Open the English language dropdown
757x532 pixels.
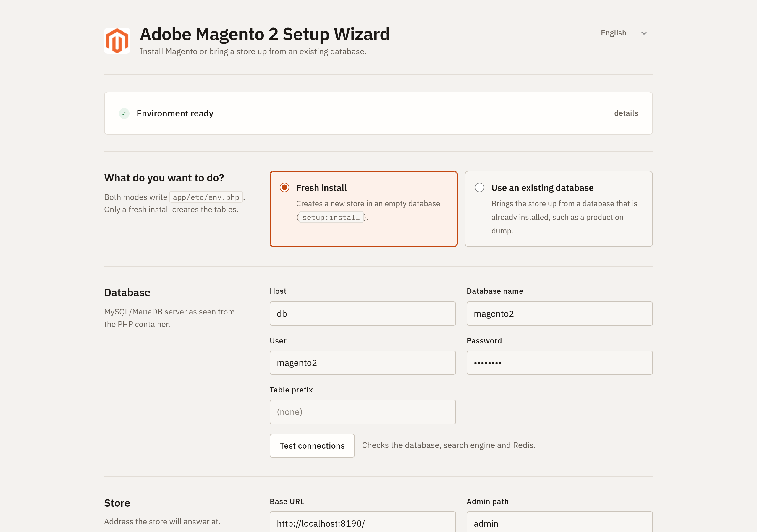pyautogui.click(x=624, y=33)
